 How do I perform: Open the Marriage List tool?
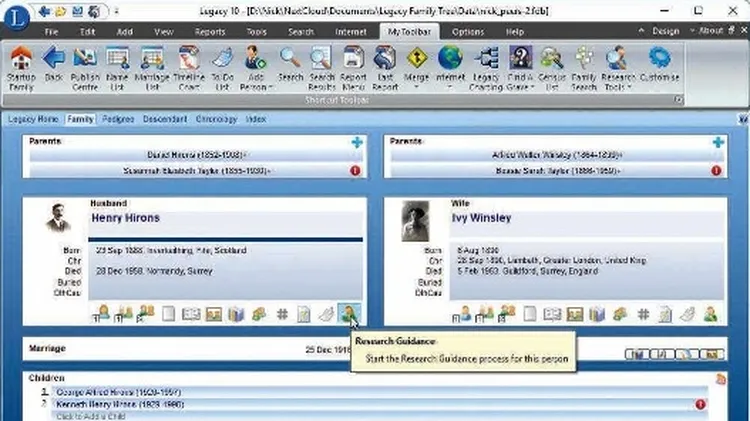(x=152, y=68)
